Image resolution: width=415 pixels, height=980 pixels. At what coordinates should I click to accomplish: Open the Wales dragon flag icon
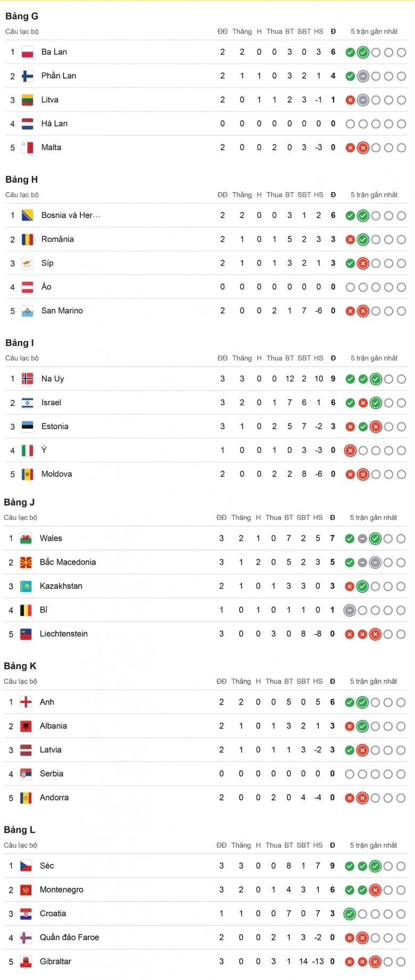coord(26,538)
